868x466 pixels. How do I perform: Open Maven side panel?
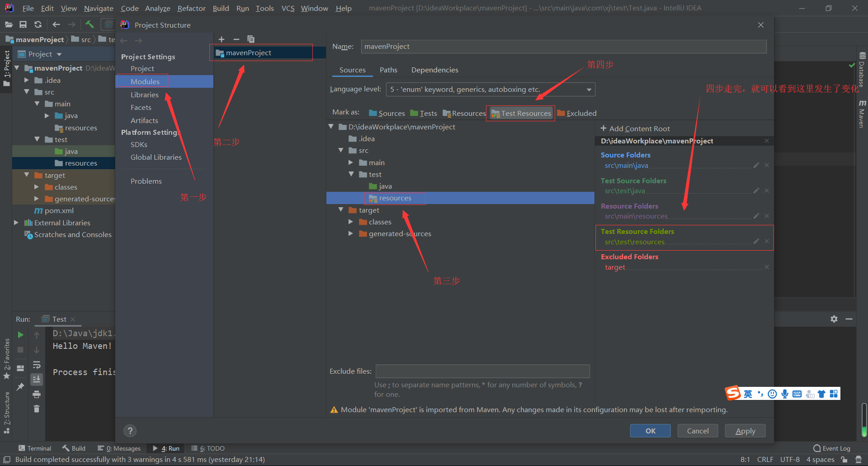[x=862, y=114]
